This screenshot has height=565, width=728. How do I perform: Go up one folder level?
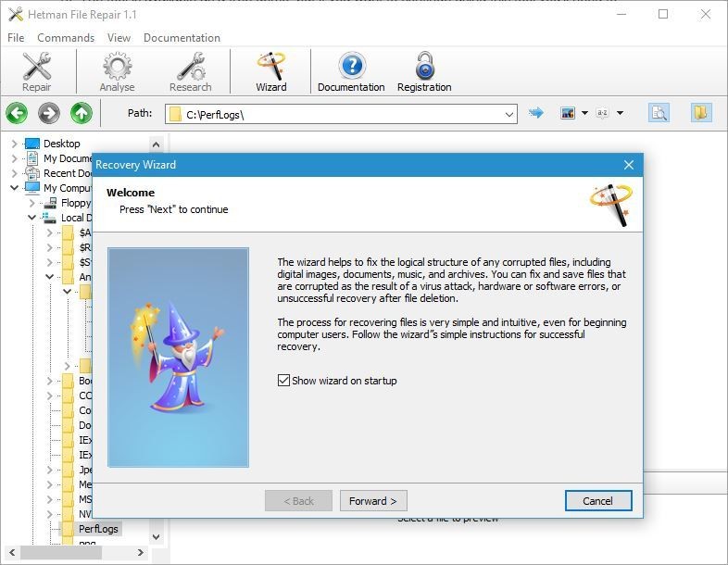pos(82,113)
